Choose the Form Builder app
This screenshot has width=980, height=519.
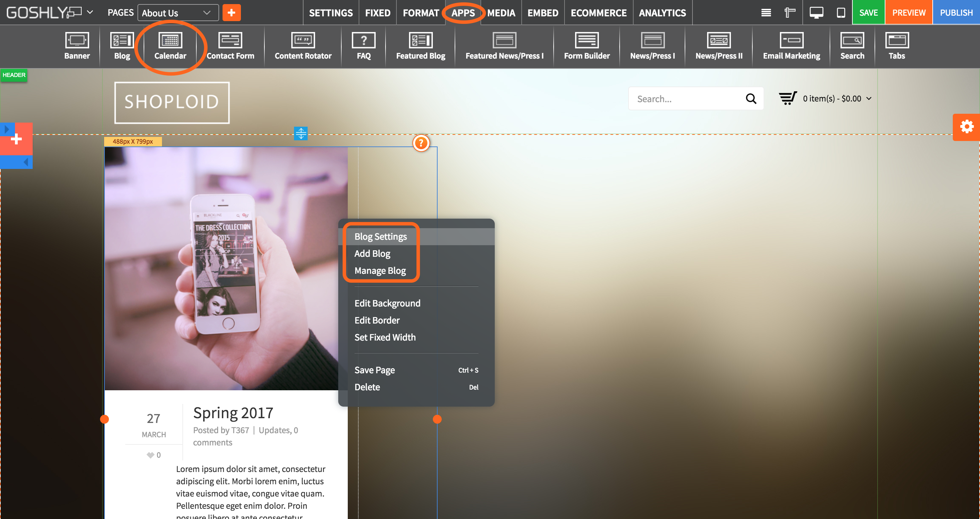586,46
